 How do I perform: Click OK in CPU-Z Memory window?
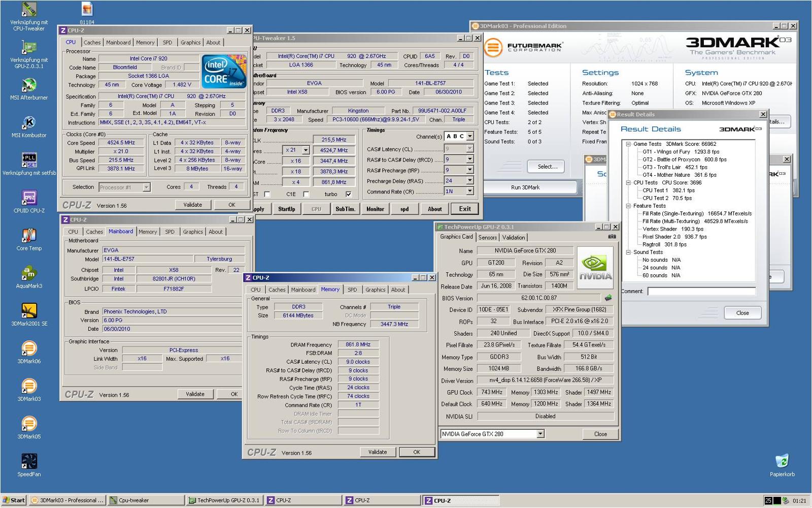(x=417, y=452)
